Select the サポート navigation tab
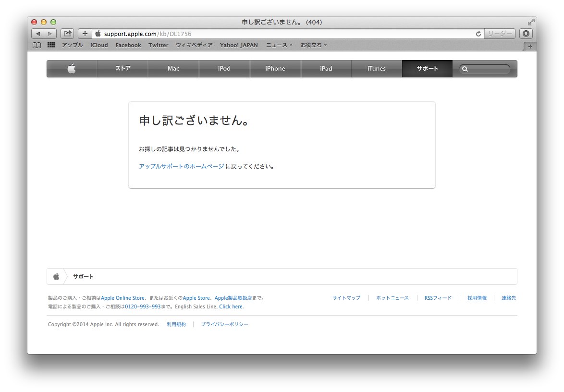The image size is (564, 392). tap(427, 68)
